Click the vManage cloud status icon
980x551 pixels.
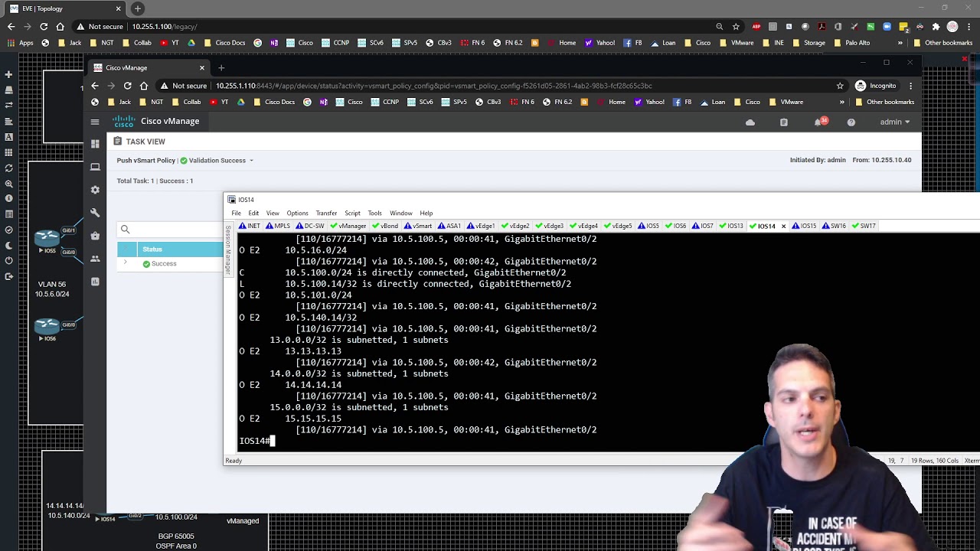coord(750,122)
